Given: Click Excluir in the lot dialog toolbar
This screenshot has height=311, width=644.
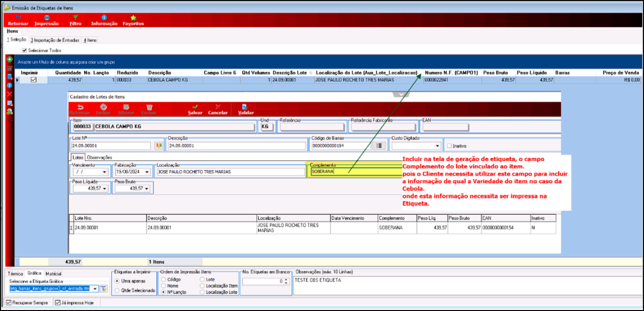Looking at the screenshot, I should tap(149, 109).
